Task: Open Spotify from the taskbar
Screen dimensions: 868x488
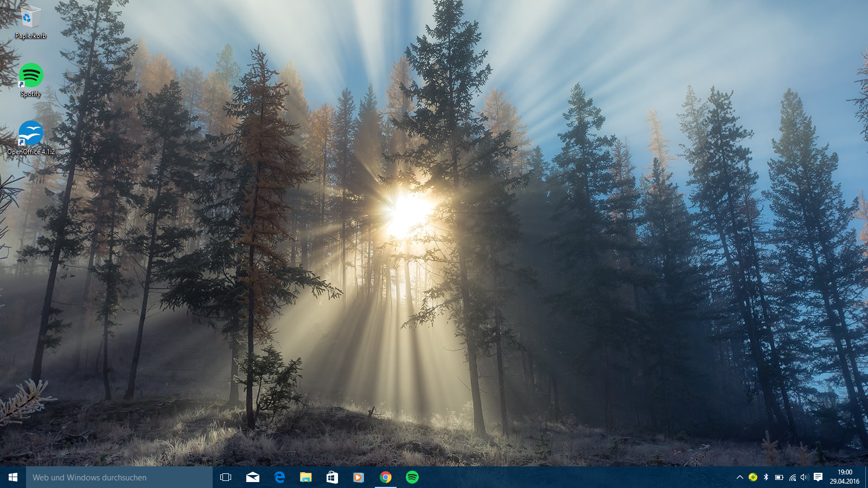Action: (412, 477)
